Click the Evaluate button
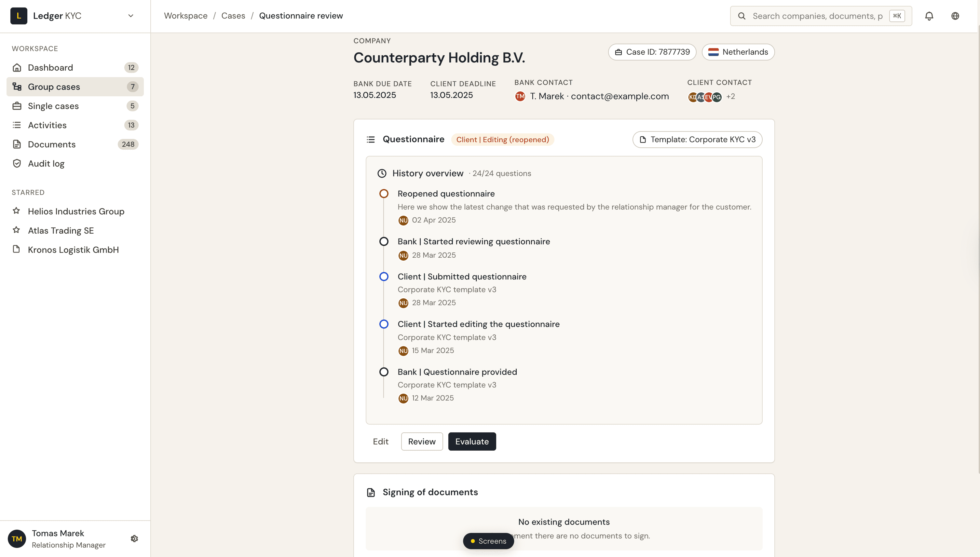 [x=472, y=442]
